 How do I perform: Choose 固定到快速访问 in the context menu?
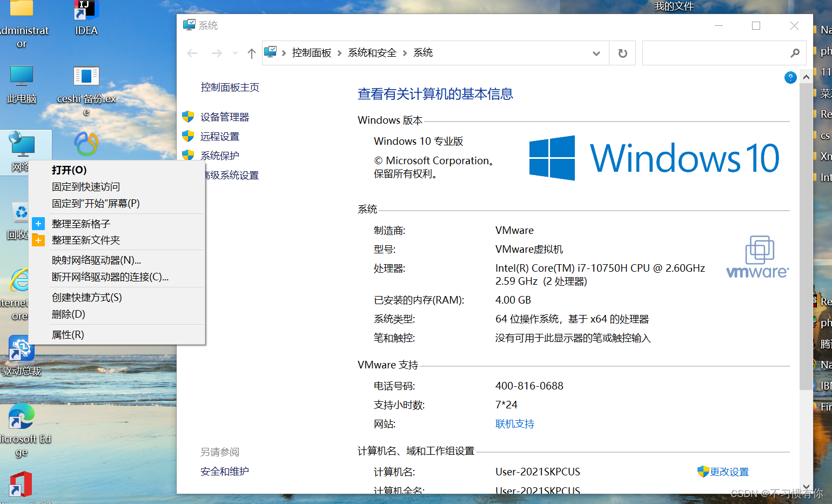click(117, 187)
